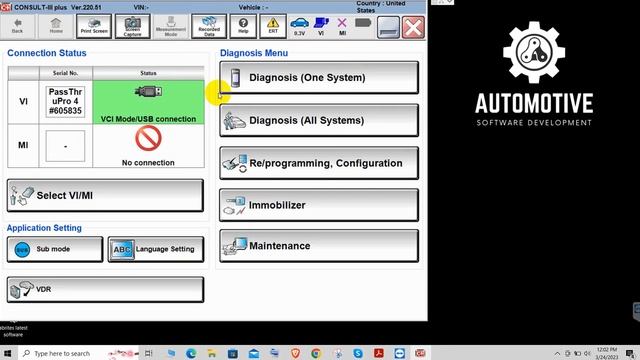This screenshot has width=640, height=360.
Task: Click the volume tray icon
Action: (587, 353)
